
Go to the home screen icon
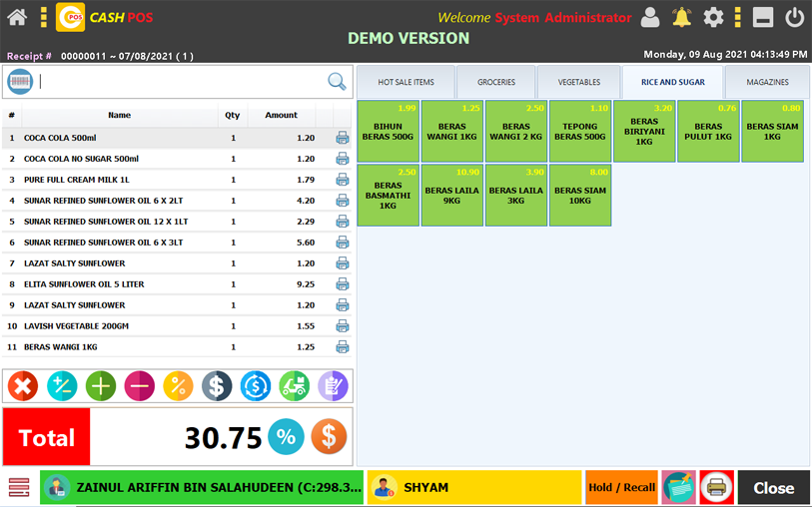pos(17,18)
